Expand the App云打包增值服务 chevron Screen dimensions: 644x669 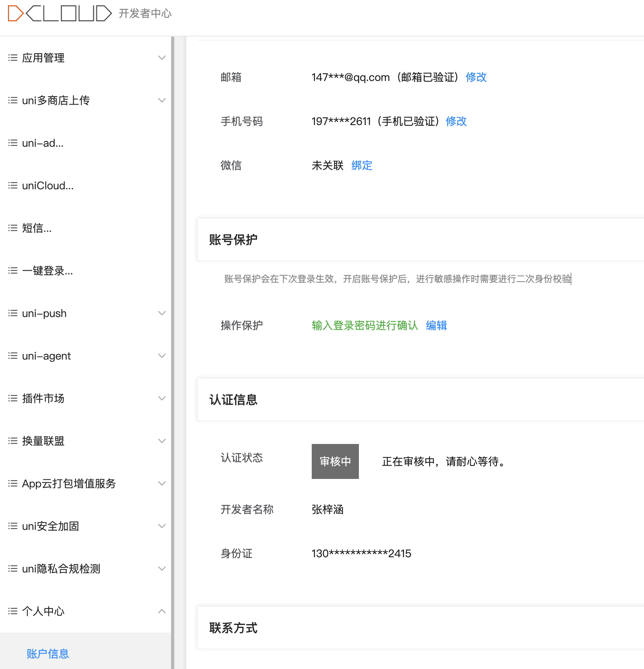(162, 484)
